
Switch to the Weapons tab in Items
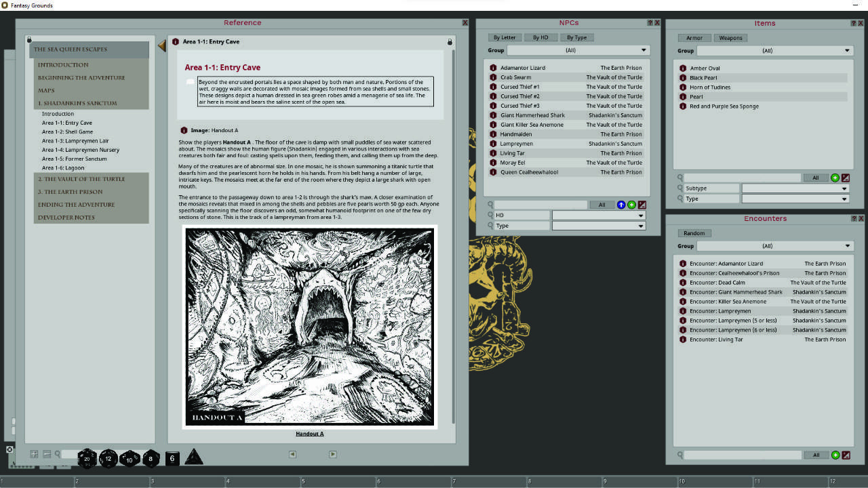pyautogui.click(x=730, y=37)
